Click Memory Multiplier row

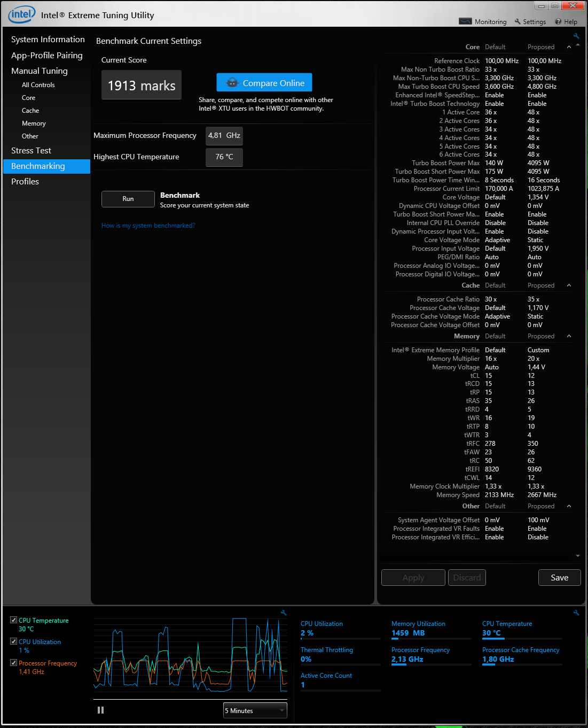point(477,359)
